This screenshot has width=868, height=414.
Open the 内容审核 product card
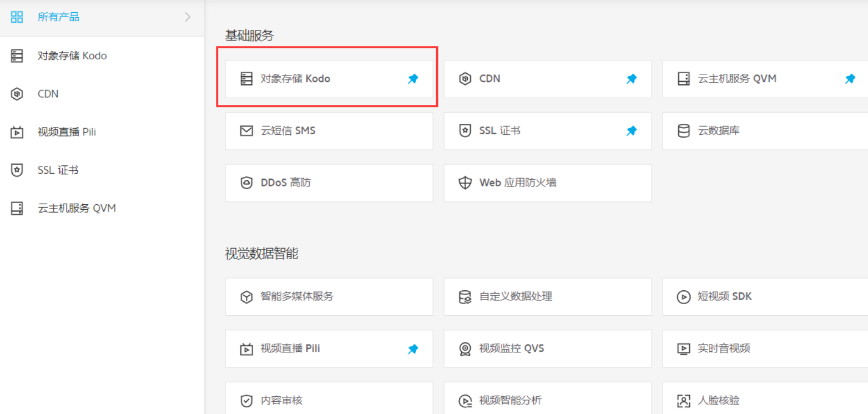coord(329,398)
